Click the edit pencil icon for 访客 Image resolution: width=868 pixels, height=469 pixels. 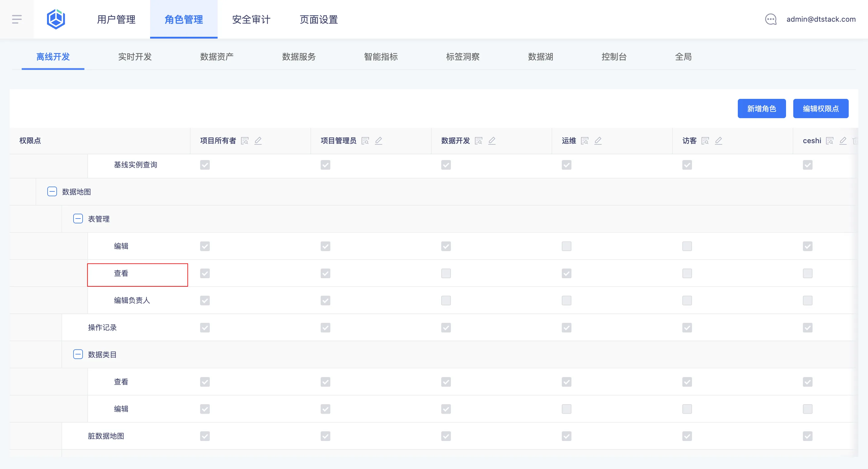click(719, 141)
